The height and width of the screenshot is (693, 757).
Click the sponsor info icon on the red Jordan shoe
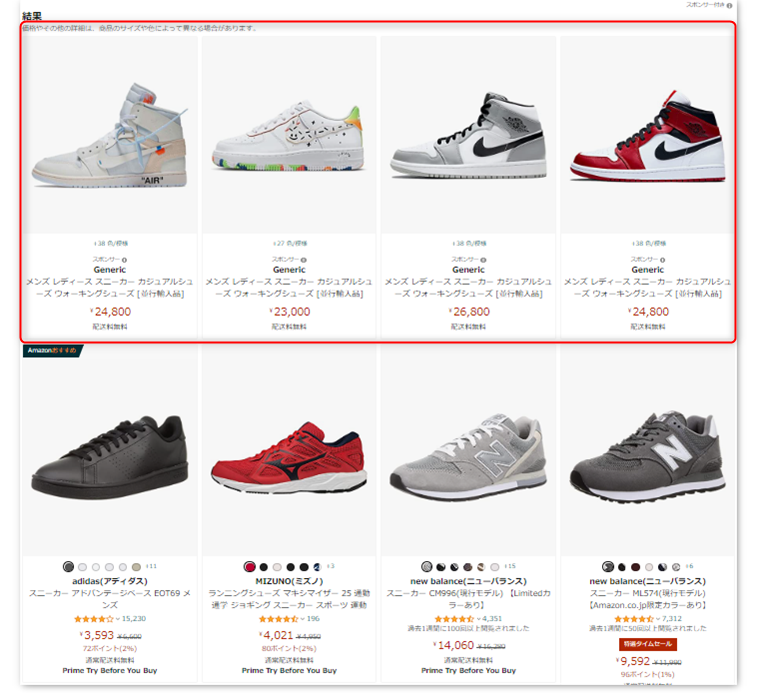(x=662, y=260)
